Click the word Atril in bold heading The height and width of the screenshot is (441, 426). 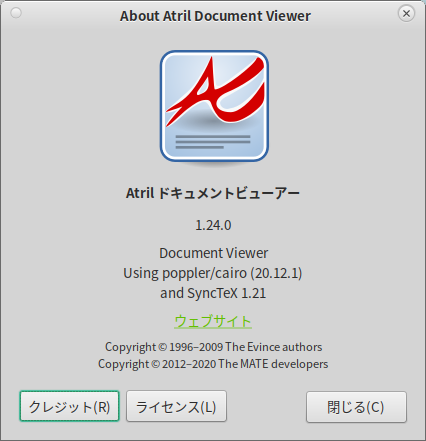(x=140, y=193)
